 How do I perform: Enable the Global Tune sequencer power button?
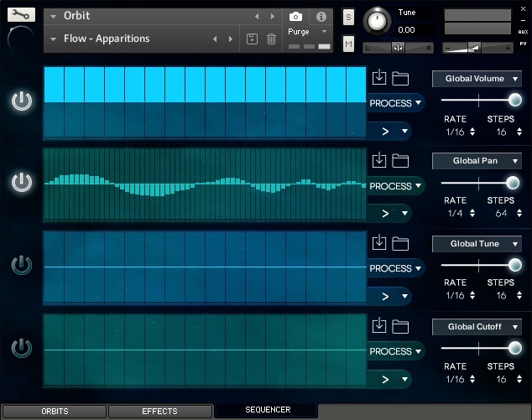pyautogui.click(x=22, y=266)
